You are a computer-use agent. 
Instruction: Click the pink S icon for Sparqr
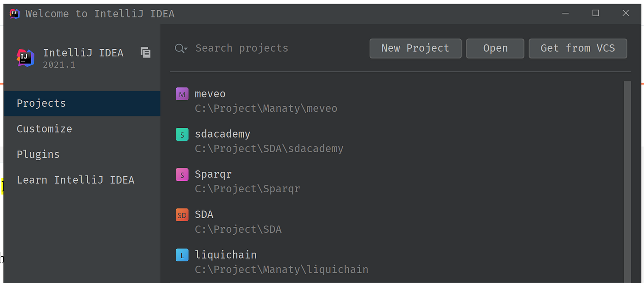point(182,175)
